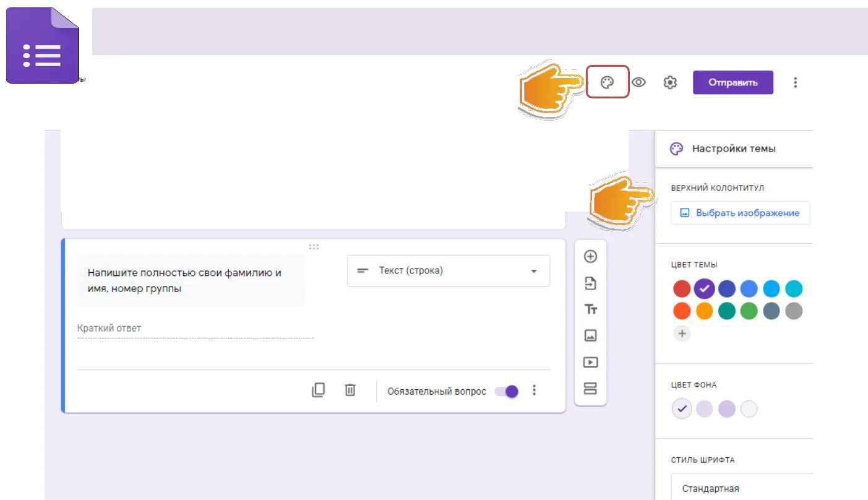Click the ЦВЕТ ТЕМЫ label

(x=694, y=265)
